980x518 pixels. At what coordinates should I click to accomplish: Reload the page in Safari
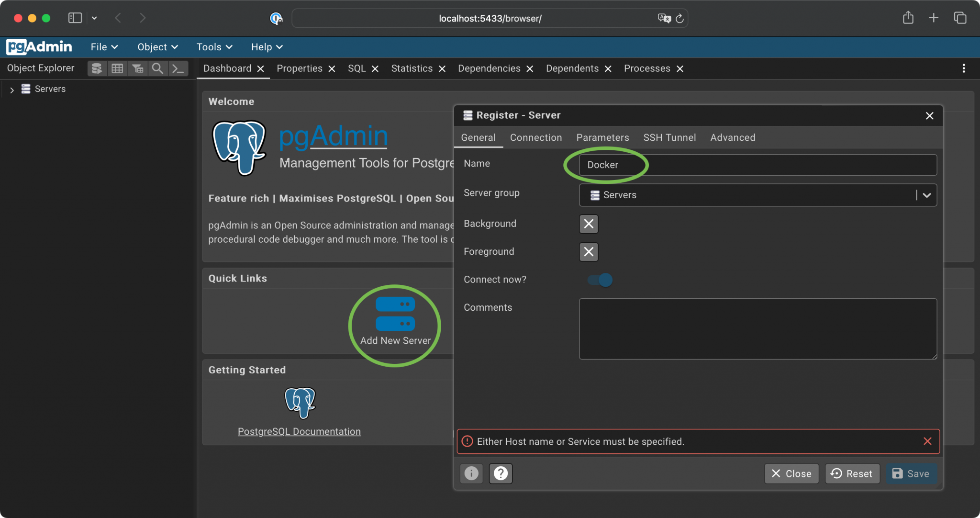tap(679, 19)
